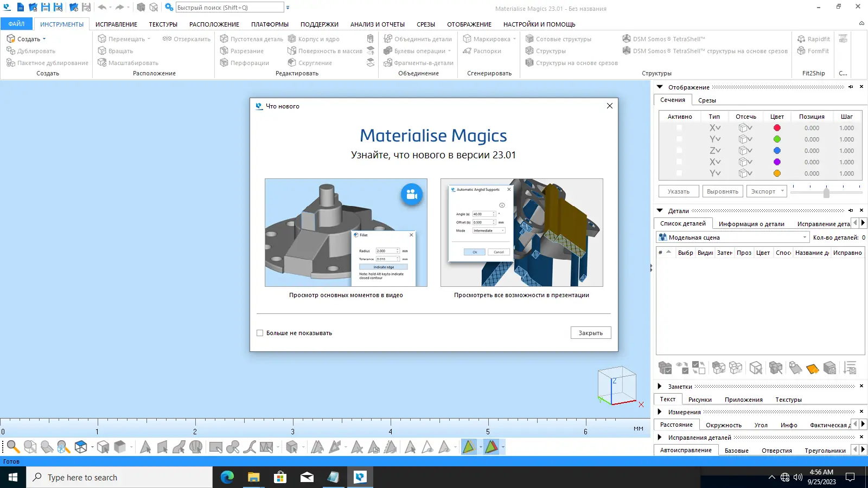Open Microsoft Edge from the taskbar
The image size is (868, 488).
[227, 477]
